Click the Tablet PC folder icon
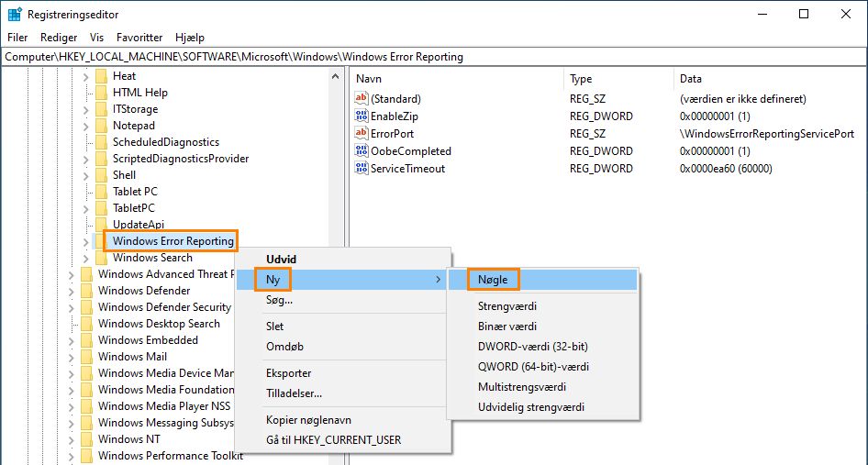The image size is (868, 465). (x=101, y=192)
